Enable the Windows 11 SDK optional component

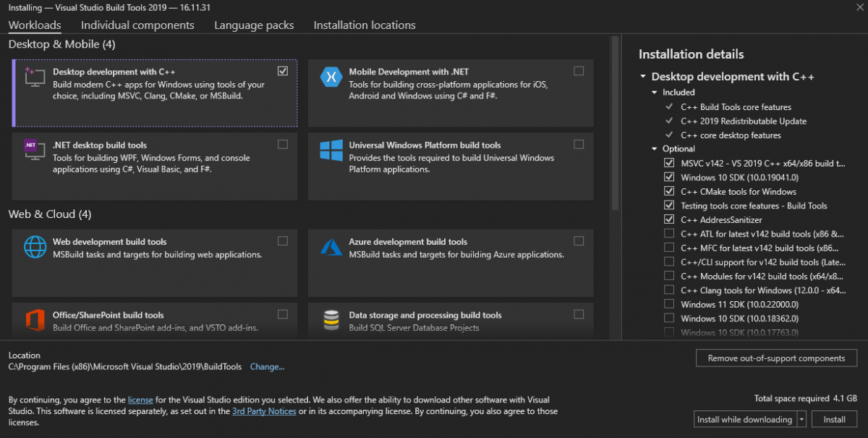[668, 304]
